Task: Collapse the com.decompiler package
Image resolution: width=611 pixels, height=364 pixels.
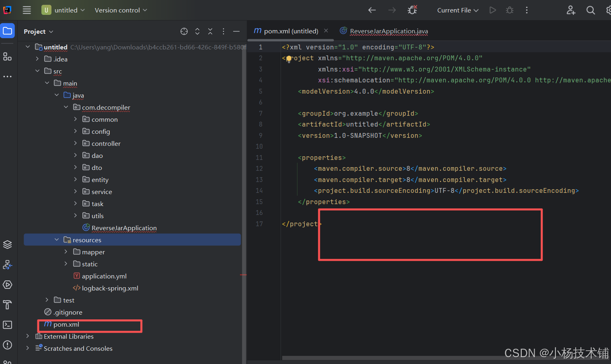Action: [66, 107]
